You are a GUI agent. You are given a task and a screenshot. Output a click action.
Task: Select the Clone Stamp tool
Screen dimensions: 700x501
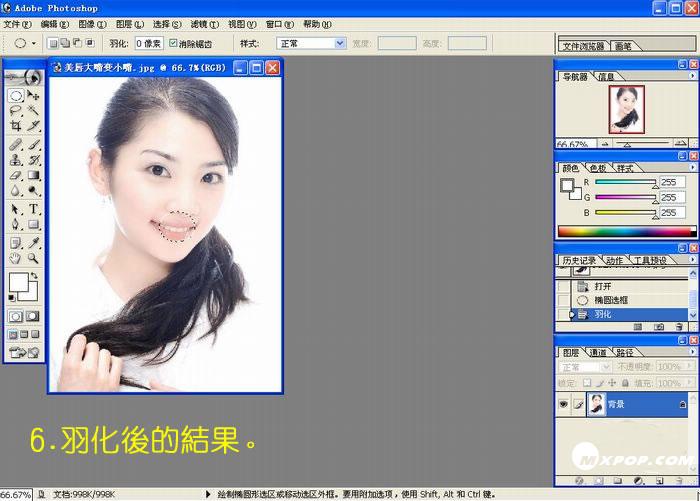point(16,159)
